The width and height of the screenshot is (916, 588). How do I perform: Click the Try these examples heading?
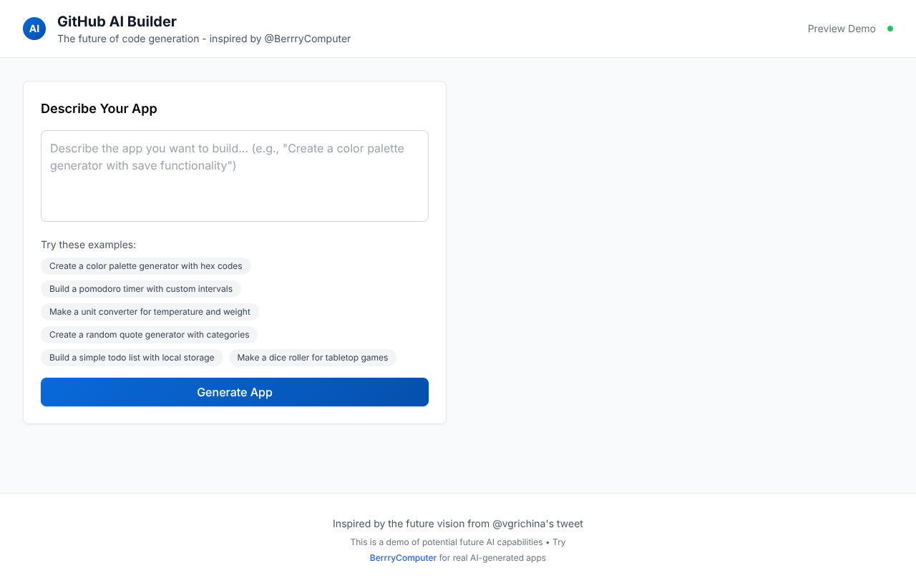point(88,245)
